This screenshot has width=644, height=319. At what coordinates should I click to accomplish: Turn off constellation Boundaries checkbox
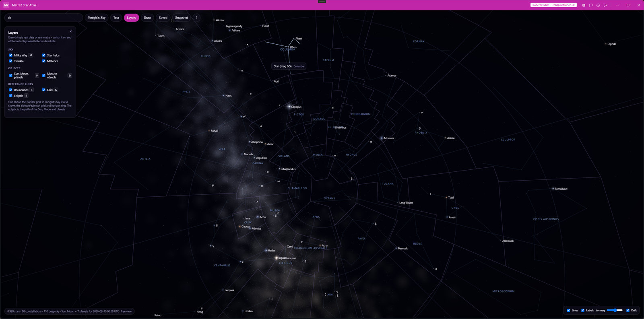tap(11, 90)
